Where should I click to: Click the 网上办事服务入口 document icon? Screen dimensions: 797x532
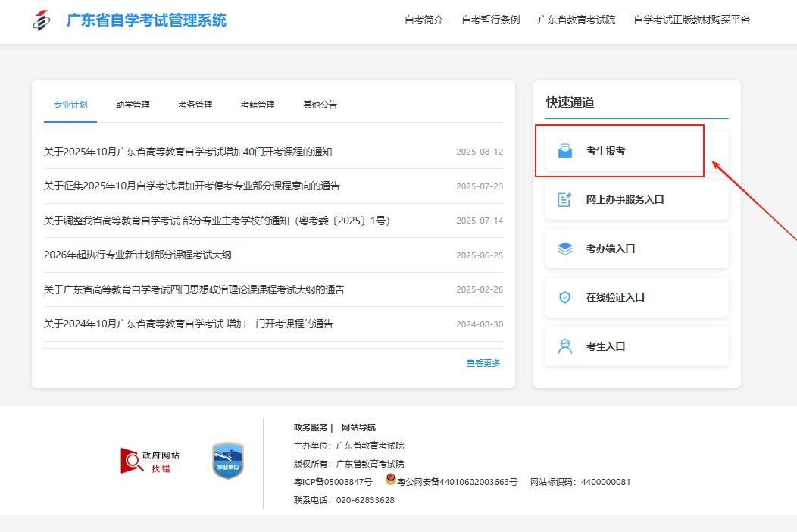click(x=565, y=200)
